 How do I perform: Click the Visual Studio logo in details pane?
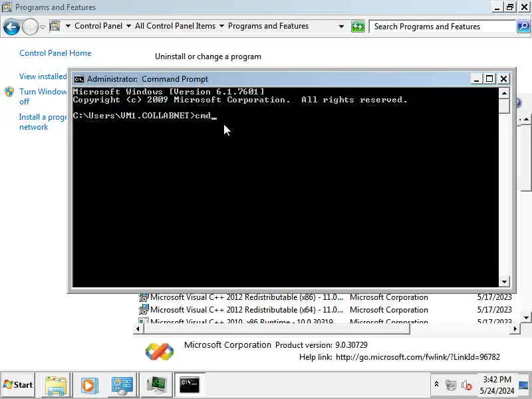point(160,352)
